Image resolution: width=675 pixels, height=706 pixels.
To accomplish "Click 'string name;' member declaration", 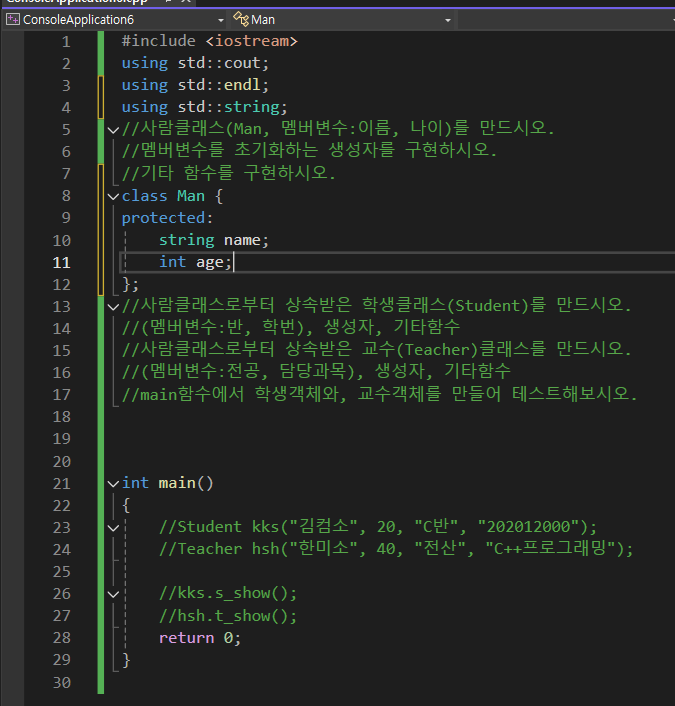I will pos(214,240).
